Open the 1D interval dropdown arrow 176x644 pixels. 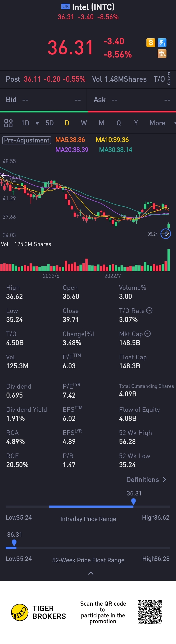pyautogui.click(x=37, y=123)
